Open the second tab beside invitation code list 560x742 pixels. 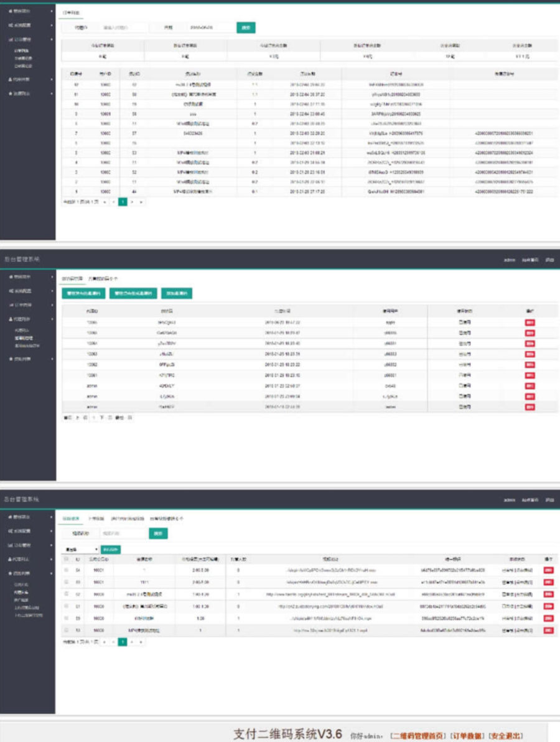[x=103, y=279]
